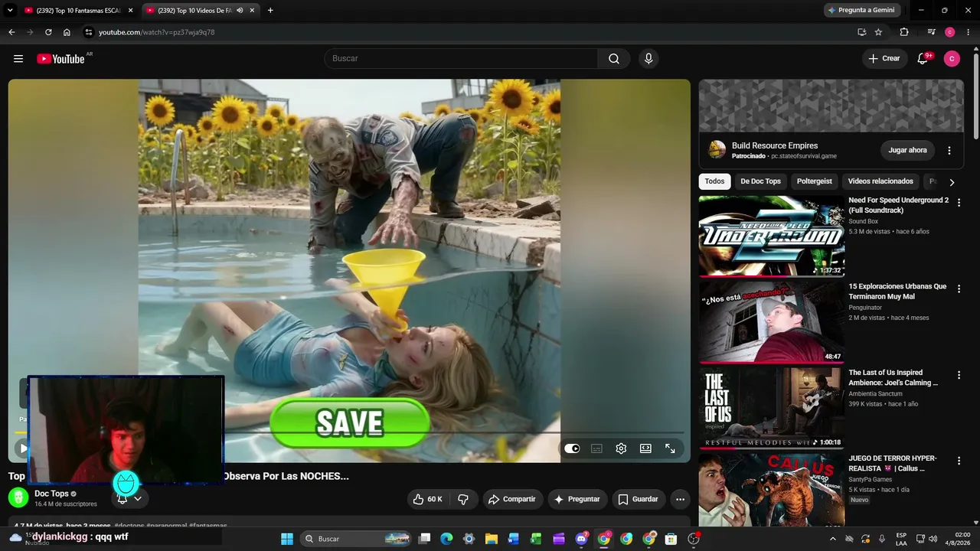Open options menu for JUEGO DE TERROR video
Viewport: 980px width, 551px height.
[959, 461]
